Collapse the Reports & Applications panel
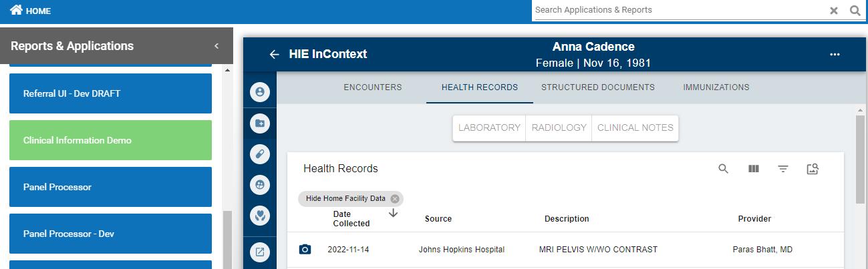This screenshot has width=868, height=269. pyautogui.click(x=216, y=46)
